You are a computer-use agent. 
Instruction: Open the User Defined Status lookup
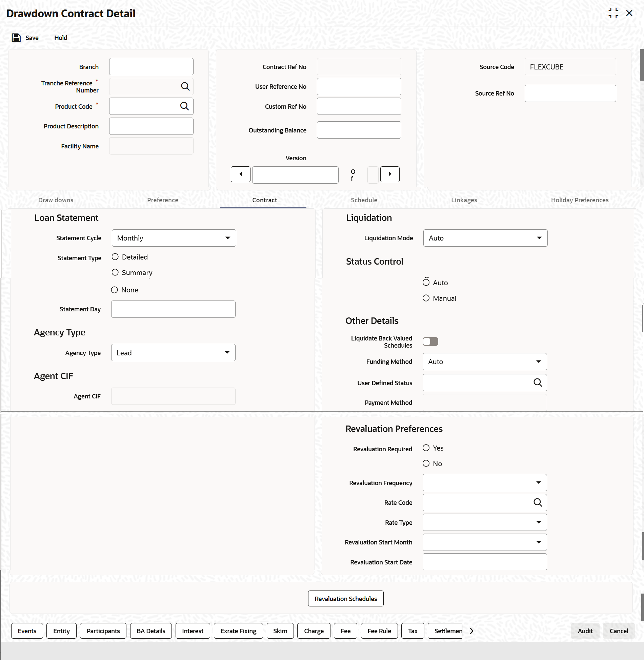[x=538, y=382]
